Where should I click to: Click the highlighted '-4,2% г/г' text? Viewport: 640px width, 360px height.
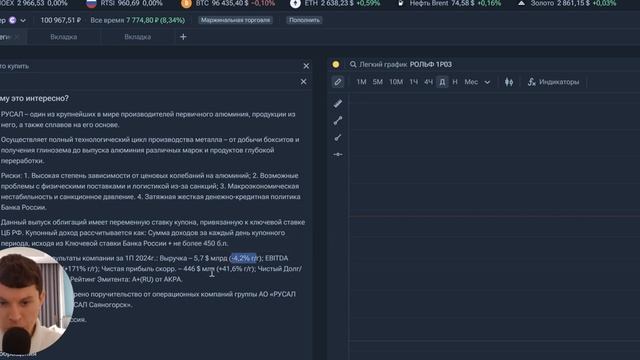pyautogui.click(x=244, y=258)
